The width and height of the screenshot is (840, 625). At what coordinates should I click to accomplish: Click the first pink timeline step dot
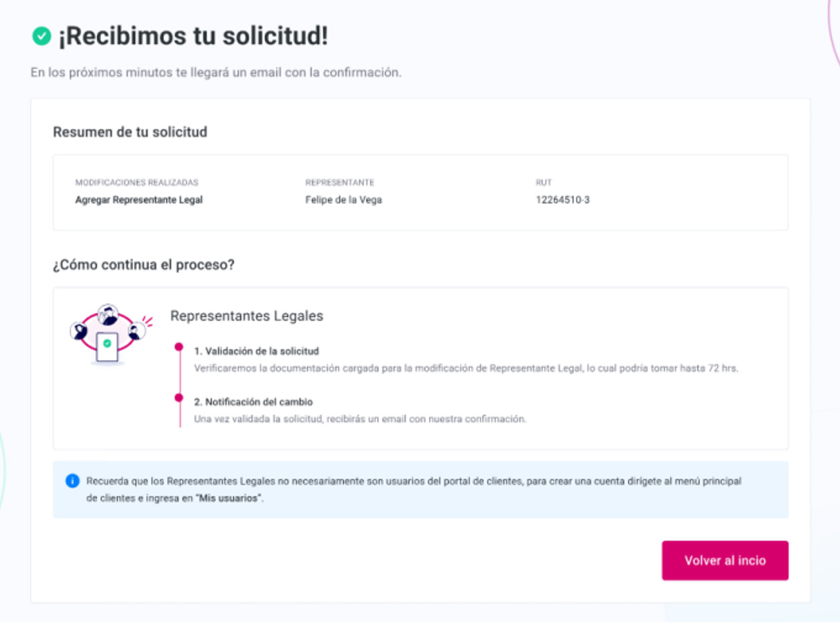[179, 347]
